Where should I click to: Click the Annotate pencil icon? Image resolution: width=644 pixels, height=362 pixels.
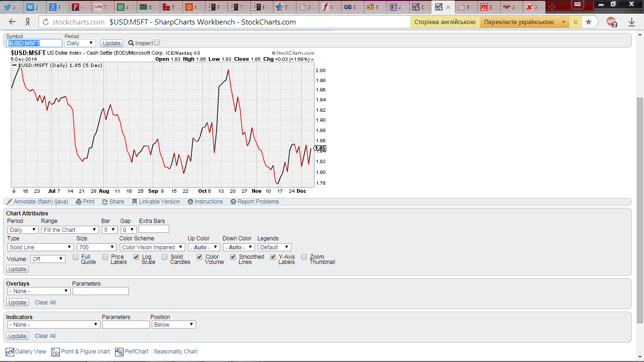tap(9, 202)
